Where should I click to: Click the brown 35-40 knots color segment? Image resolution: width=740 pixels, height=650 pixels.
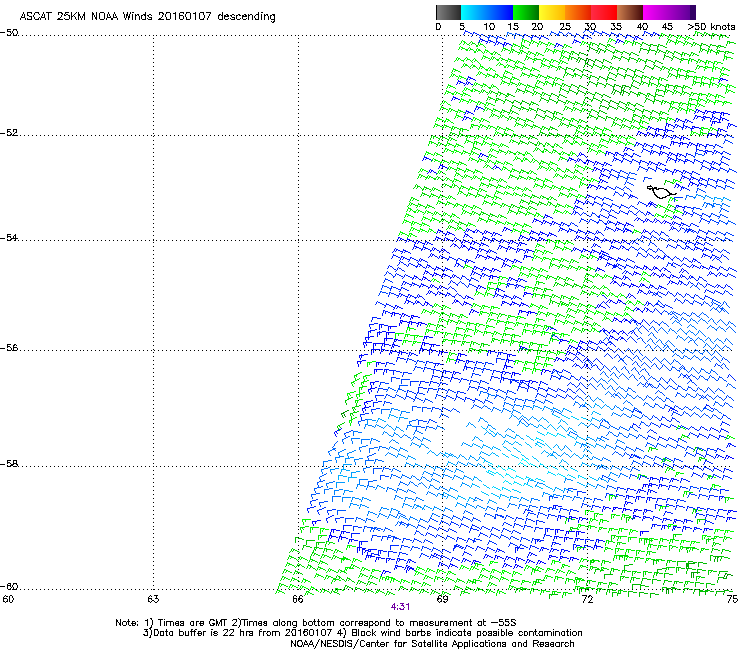(x=630, y=12)
